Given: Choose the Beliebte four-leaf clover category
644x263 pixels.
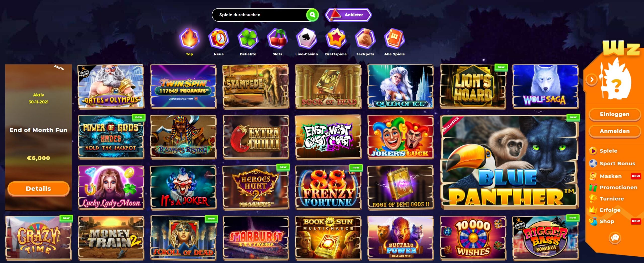Looking at the screenshot, I should [x=248, y=39].
